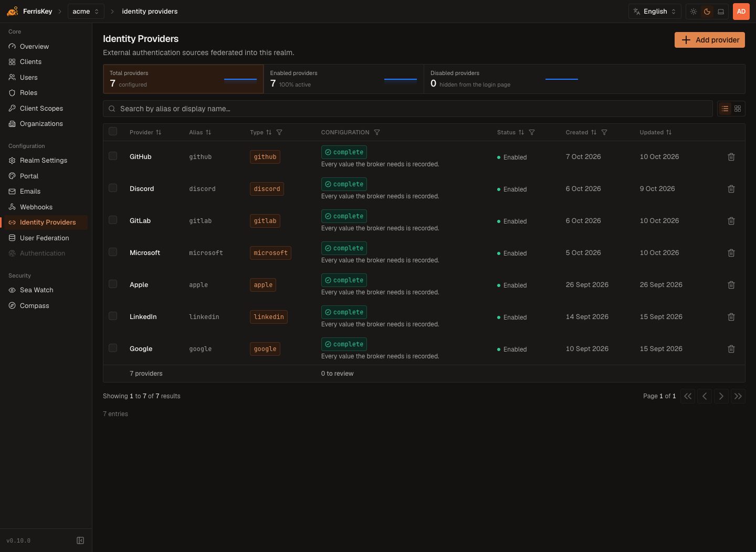Switch to list view layout
This screenshot has width=756, height=552.
pyautogui.click(x=725, y=109)
